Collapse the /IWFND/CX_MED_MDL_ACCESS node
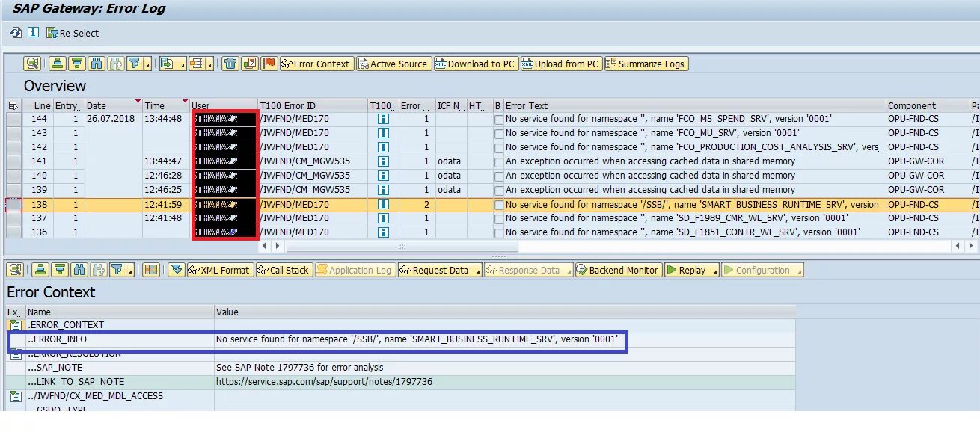Screen dimensions: 980x432 pos(15,396)
